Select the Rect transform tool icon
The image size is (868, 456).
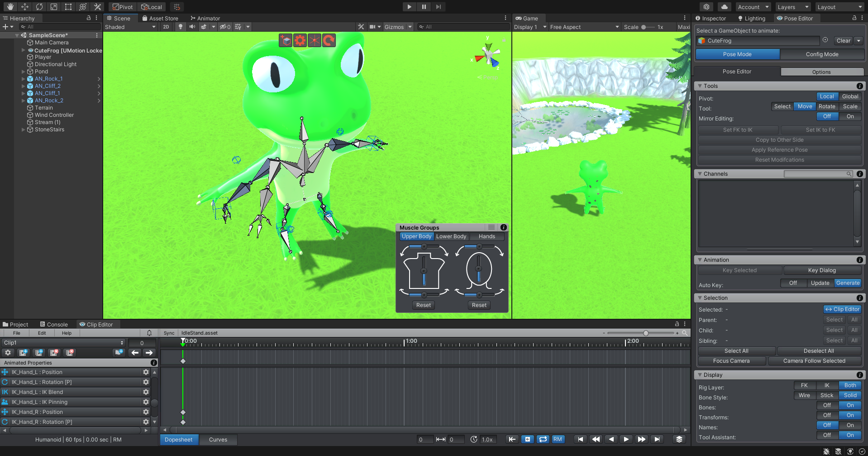coord(68,7)
